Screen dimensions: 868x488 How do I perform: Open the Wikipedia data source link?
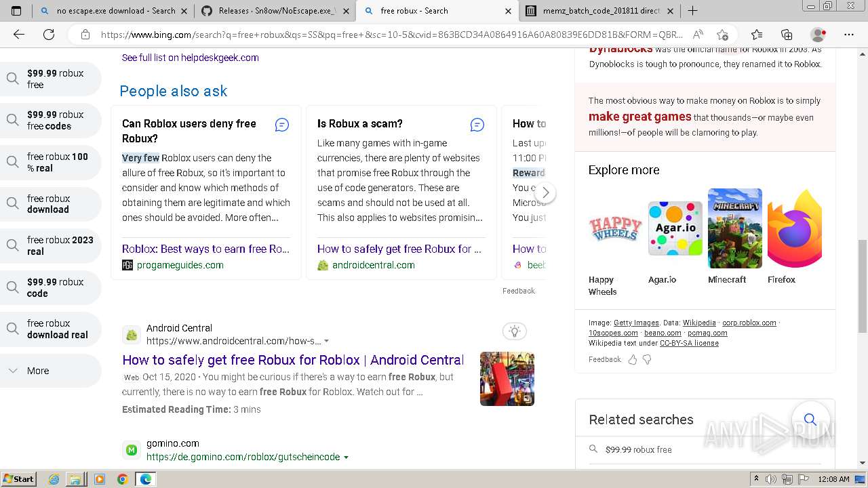699,323
